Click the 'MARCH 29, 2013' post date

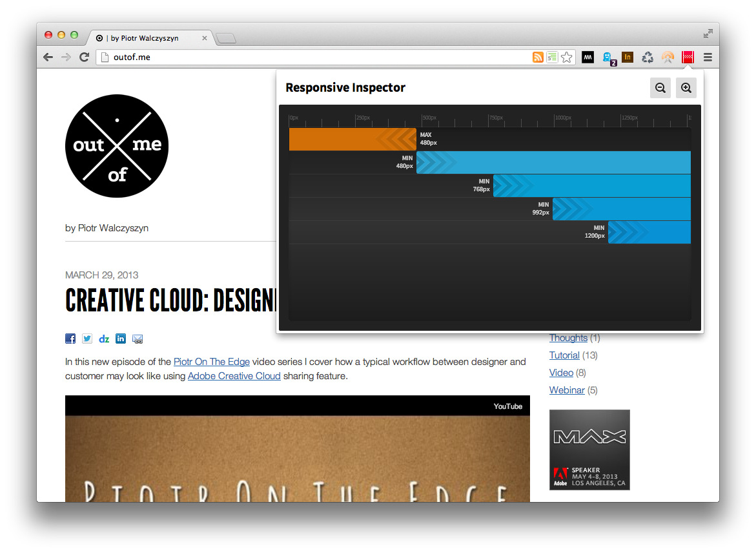pyautogui.click(x=102, y=275)
